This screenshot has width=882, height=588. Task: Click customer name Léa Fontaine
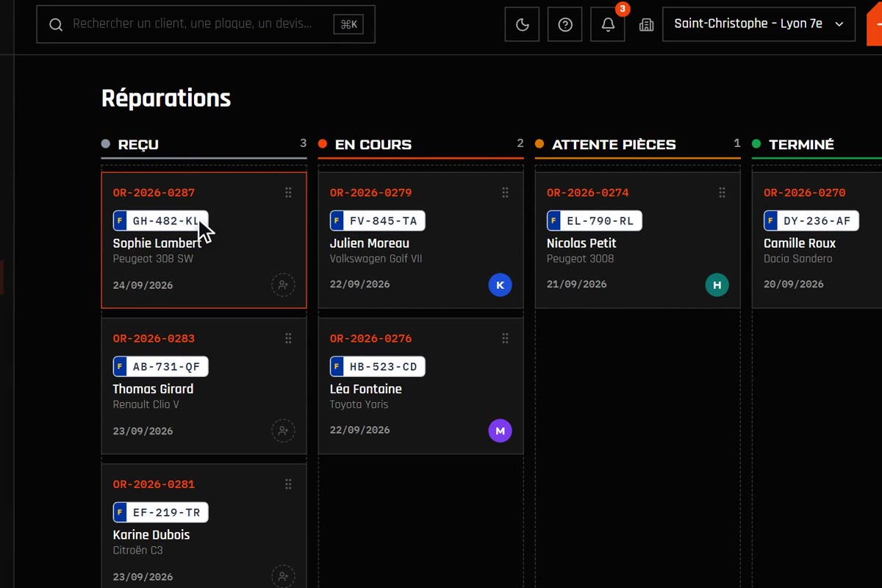click(365, 389)
